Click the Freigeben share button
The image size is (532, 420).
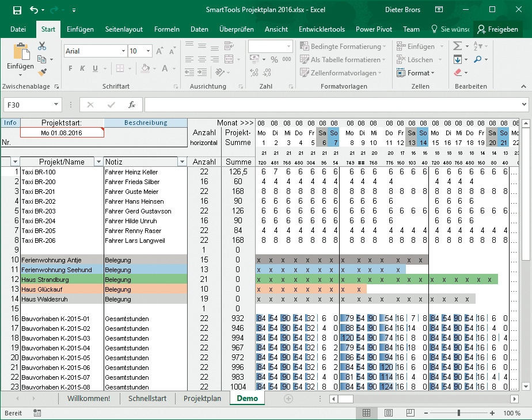[x=498, y=29]
